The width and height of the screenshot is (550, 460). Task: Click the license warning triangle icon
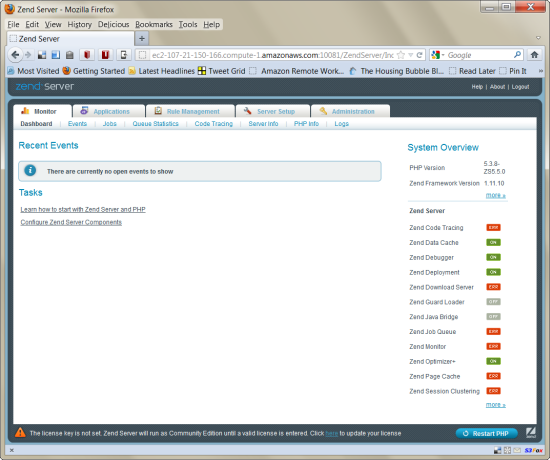[20, 432]
